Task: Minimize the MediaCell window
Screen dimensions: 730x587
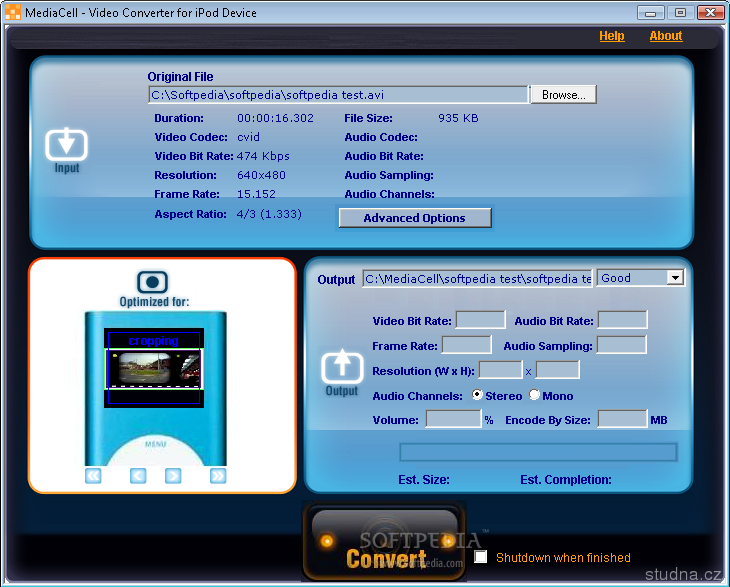Action: point(650,13)
